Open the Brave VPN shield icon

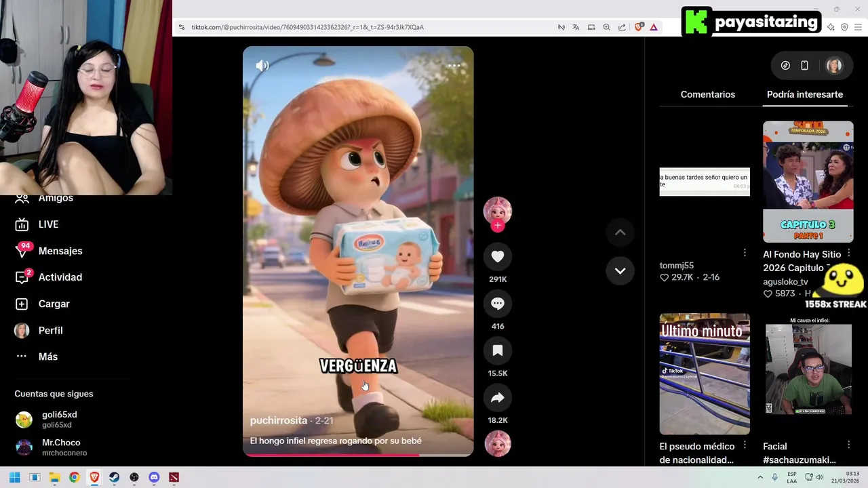coord(844,27)
